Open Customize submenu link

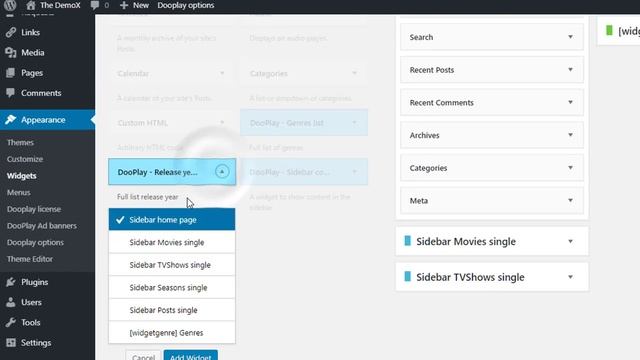click(25, 159)
